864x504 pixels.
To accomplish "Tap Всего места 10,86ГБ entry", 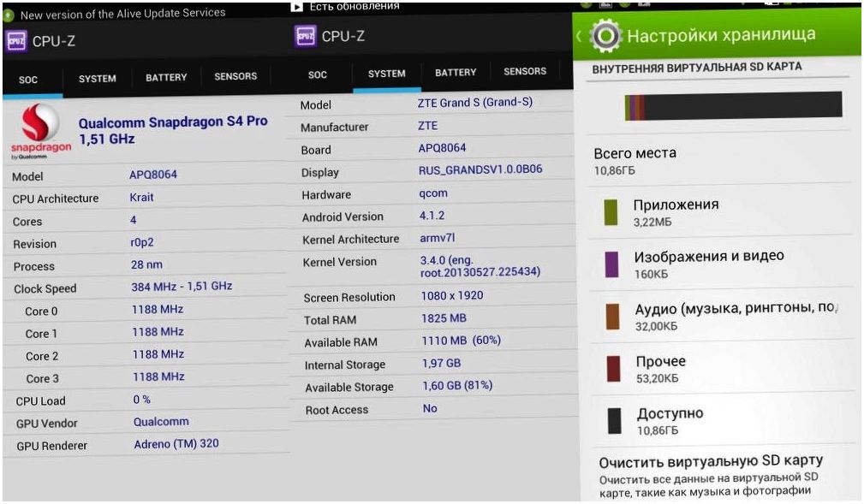I will point(719,161).
